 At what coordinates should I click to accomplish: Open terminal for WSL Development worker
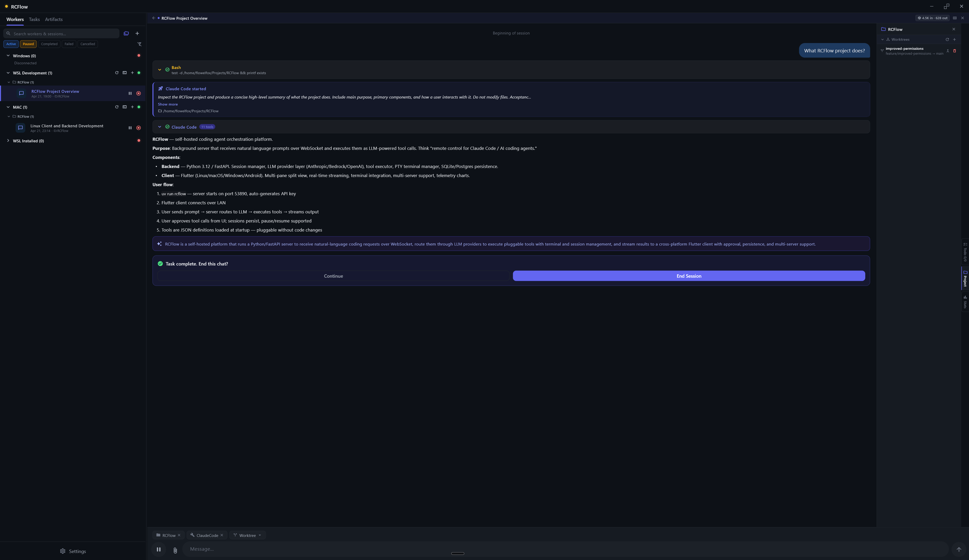pos(124,73)
